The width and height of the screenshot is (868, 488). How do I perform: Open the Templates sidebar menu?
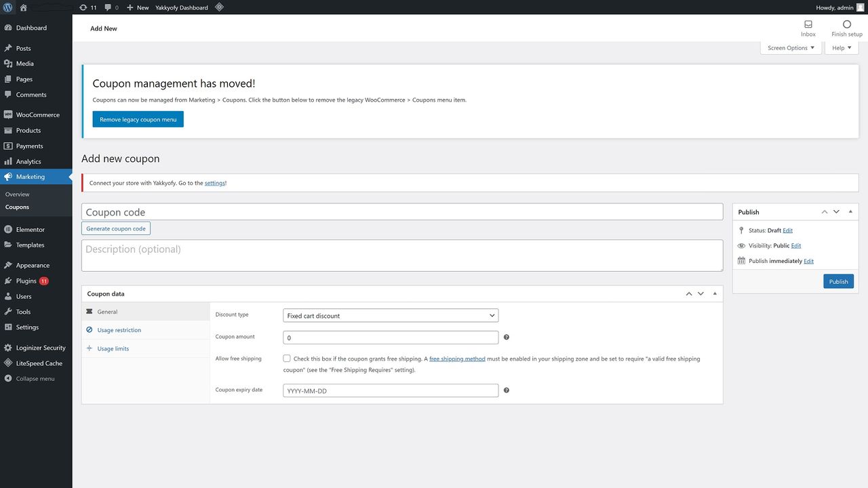coord(36,245)
